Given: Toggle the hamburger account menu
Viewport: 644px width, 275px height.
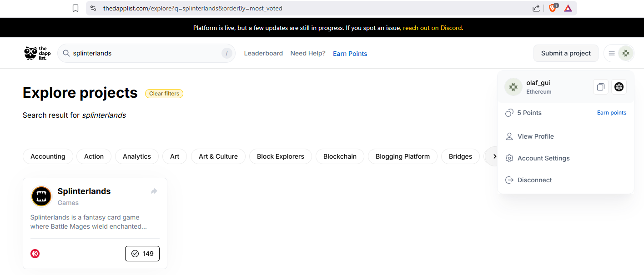Looking at the screenshot, I should pos(612,53).
